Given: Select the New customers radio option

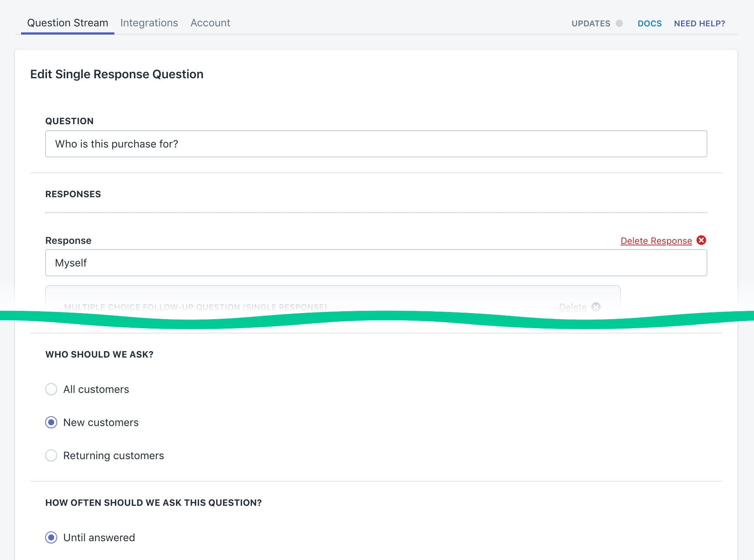Looking at the screenshot, I should click(51, 422).
